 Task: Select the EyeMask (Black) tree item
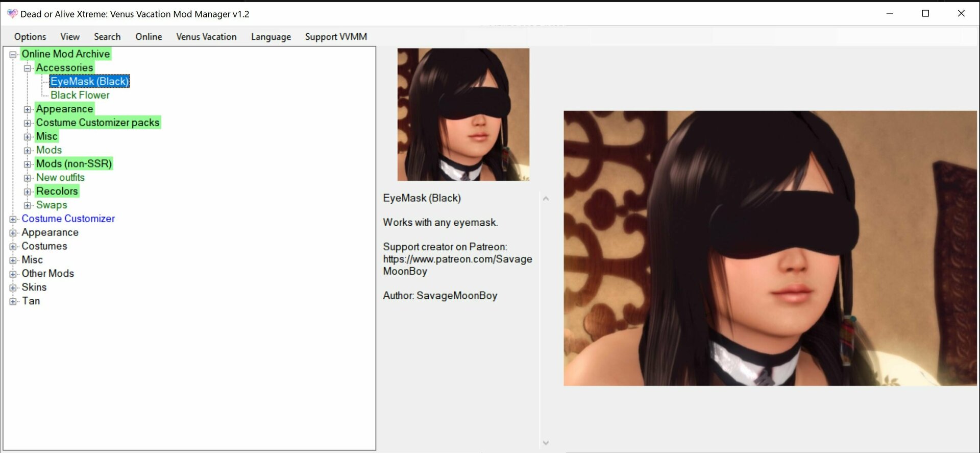89,81
